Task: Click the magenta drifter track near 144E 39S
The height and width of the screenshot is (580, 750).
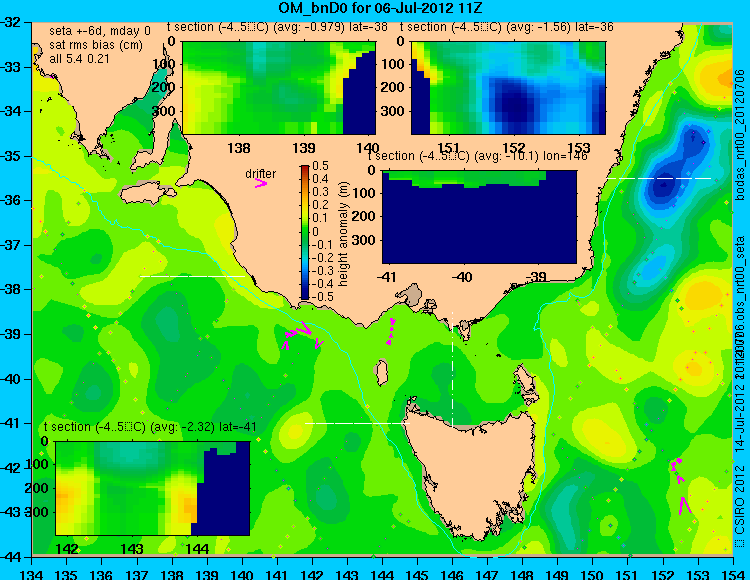Action: click(391, 331)
